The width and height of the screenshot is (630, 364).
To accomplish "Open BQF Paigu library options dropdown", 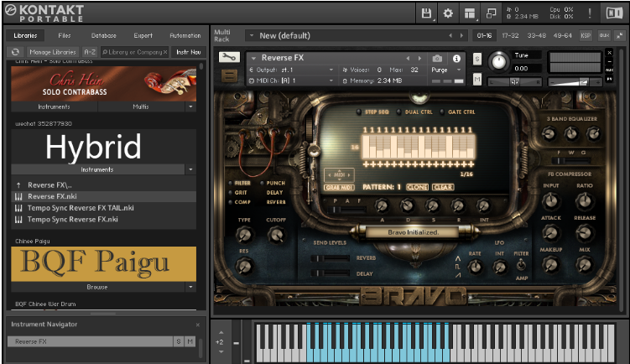I will click(x=191, y=287).
